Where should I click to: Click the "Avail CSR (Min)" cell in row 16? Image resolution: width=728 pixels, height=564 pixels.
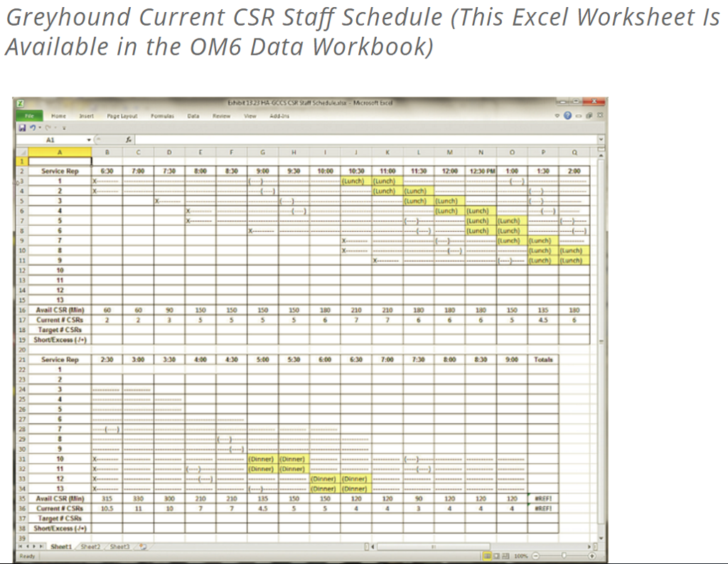pos(60,310)
